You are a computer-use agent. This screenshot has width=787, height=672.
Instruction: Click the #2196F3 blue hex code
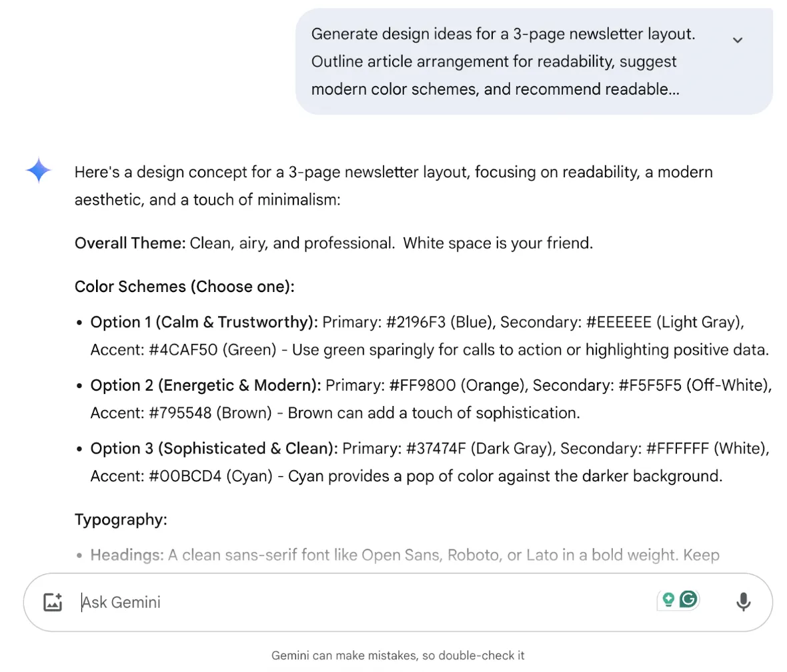(416, 322)
